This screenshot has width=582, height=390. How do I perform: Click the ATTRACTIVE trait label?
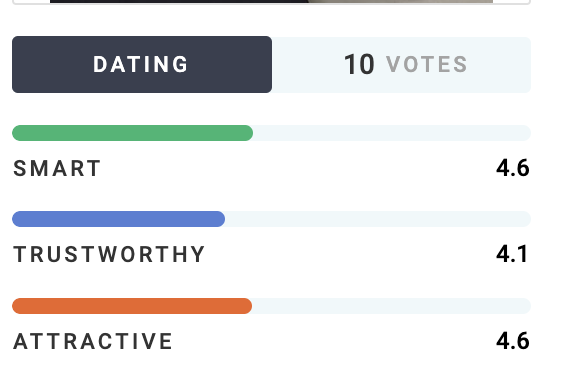click(93, 341)
